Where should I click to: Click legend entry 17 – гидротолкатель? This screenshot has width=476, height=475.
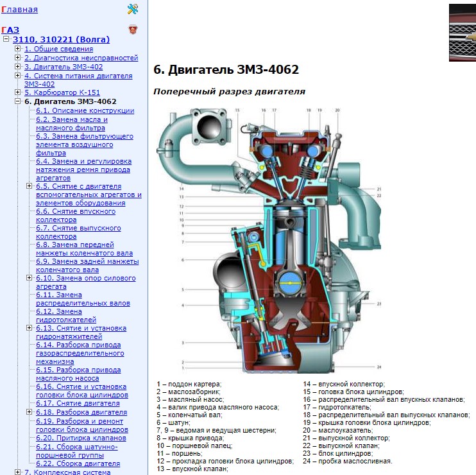(x=337, y=407)
